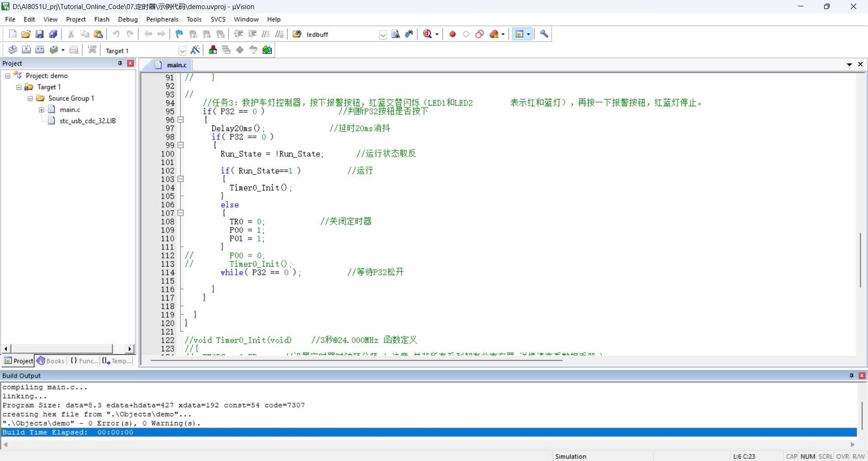Open the File menu

tap(10, 19)
